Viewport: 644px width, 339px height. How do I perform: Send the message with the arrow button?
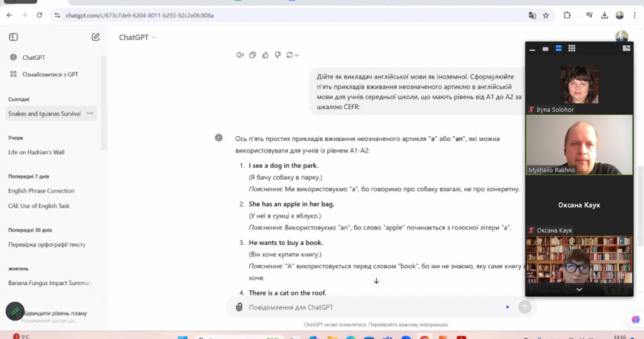(524, 307)
